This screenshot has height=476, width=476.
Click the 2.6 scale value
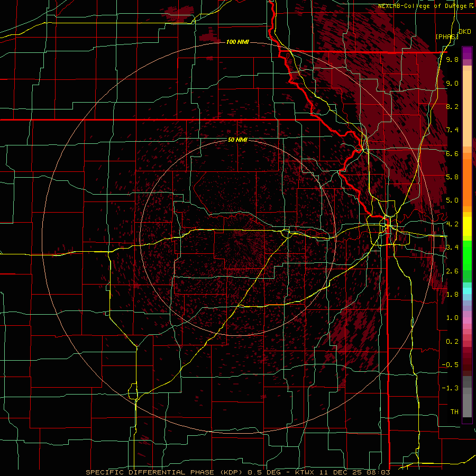pos(452,271)
